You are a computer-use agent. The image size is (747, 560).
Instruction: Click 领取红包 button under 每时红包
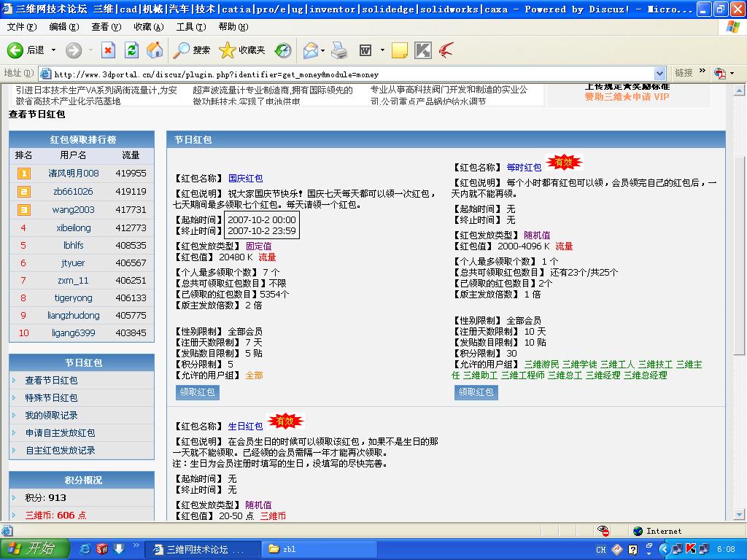pyautogui.click(x=476, y=392)
